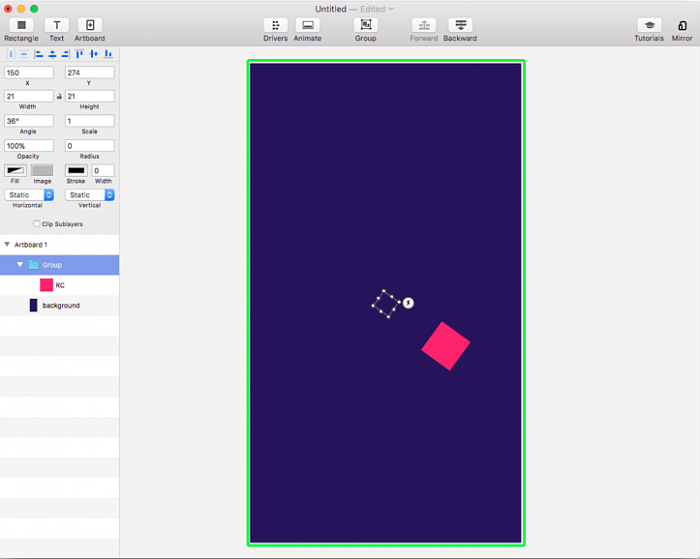700x559 pixels.
Task: Collapse the Artboard 1 layer tree
Action: [x=7, y=244]
